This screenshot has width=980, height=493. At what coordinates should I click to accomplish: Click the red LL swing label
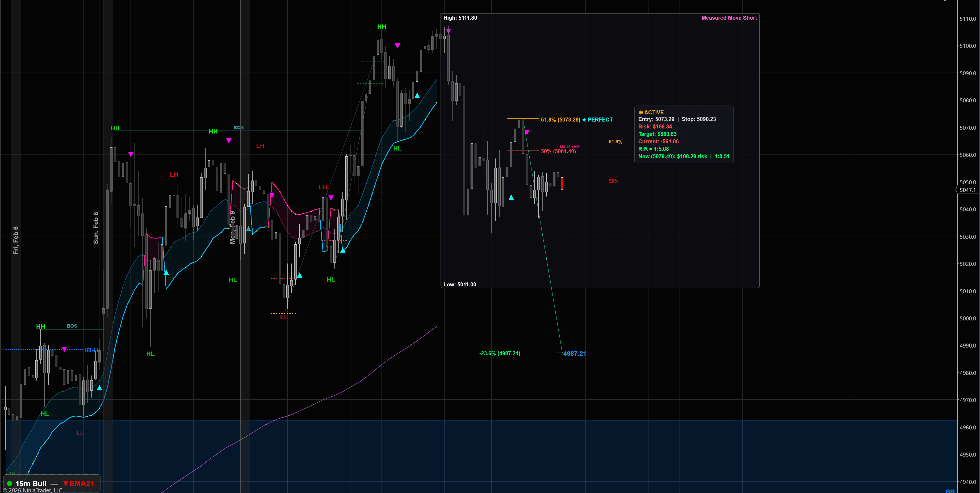(x=284, y=317)
